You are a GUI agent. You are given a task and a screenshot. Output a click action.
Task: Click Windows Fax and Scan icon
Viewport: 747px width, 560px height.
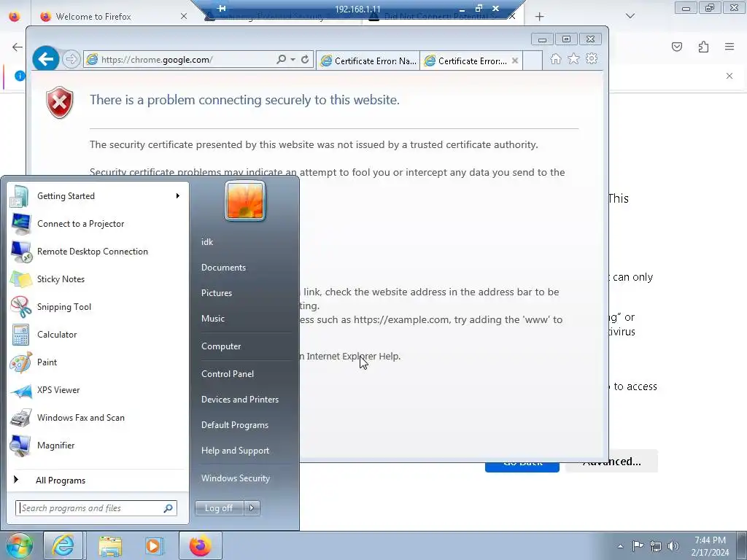21,418
